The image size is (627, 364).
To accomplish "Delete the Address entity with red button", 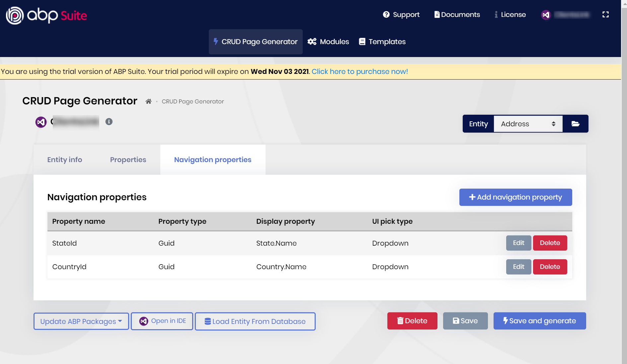I will pyautogui.click(x=412, y=321).
